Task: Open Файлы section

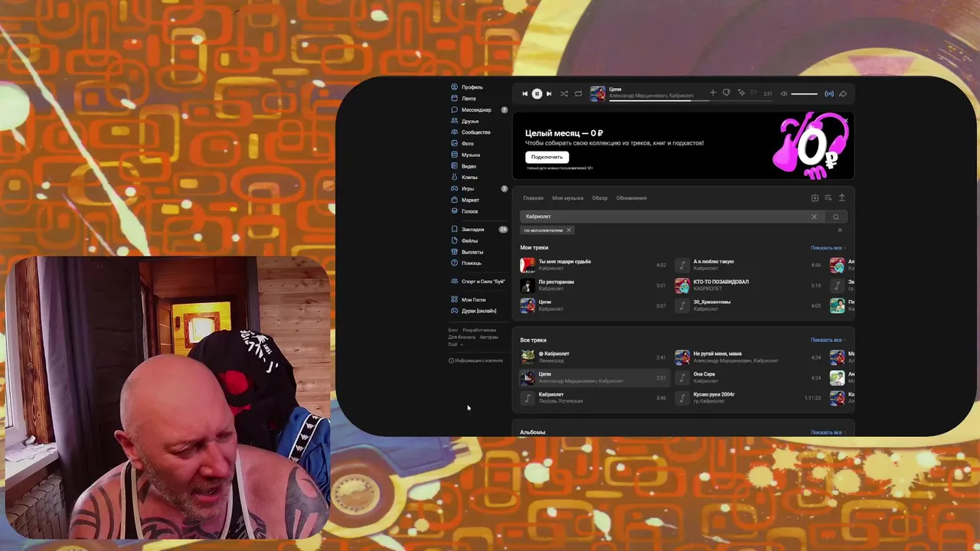Action: click(x=464, y=240)
